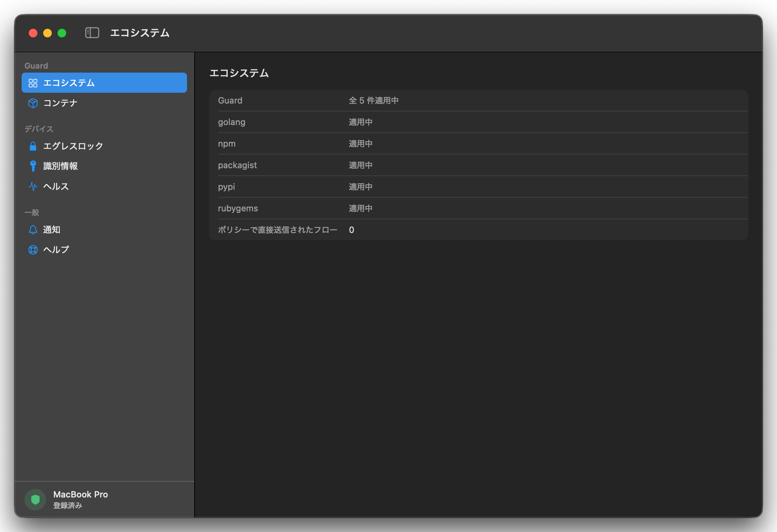Click the ポリシーで直接送信されたフロー label
Image resolution: width=777 pixels, height=532 pixels.
pyautogui.click(x=278, y=230)
